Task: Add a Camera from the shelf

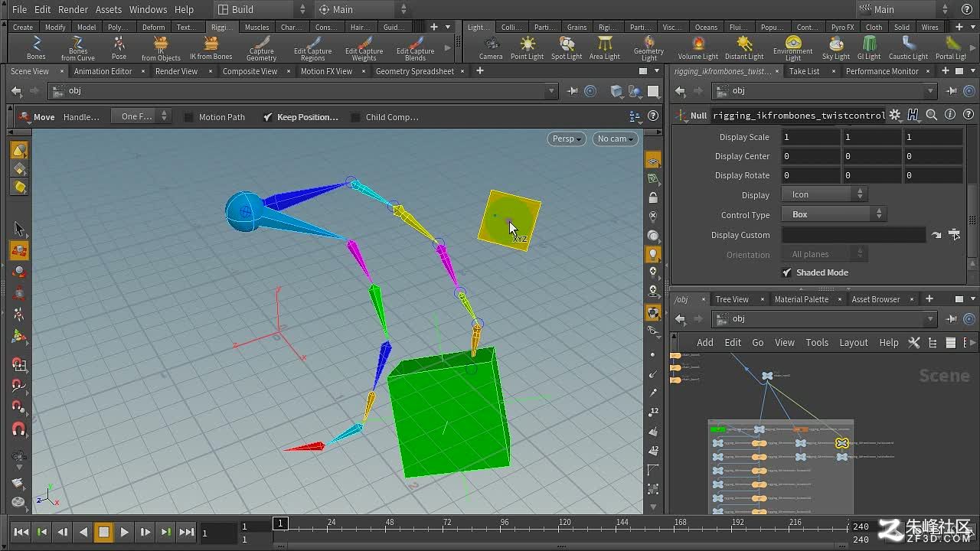Action: [x=491, y=48]
